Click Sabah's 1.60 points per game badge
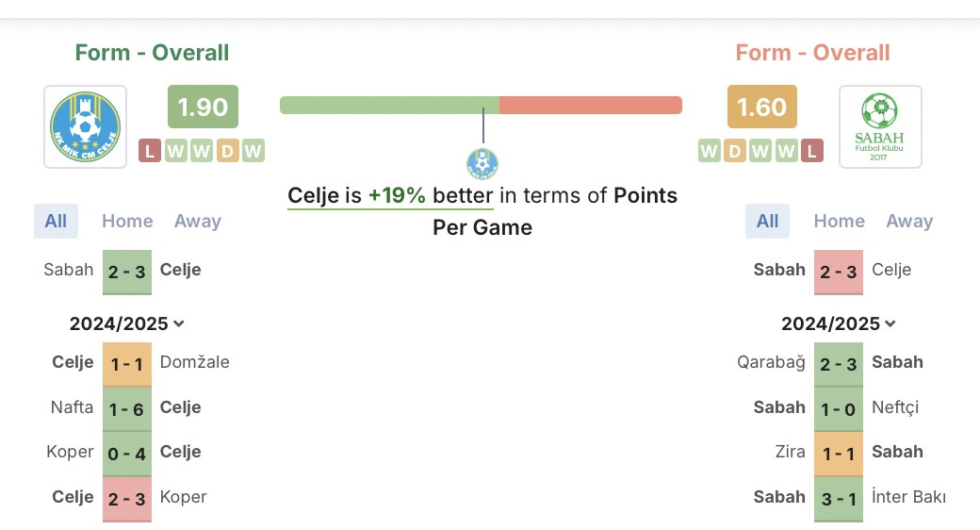 click(762, 107)
